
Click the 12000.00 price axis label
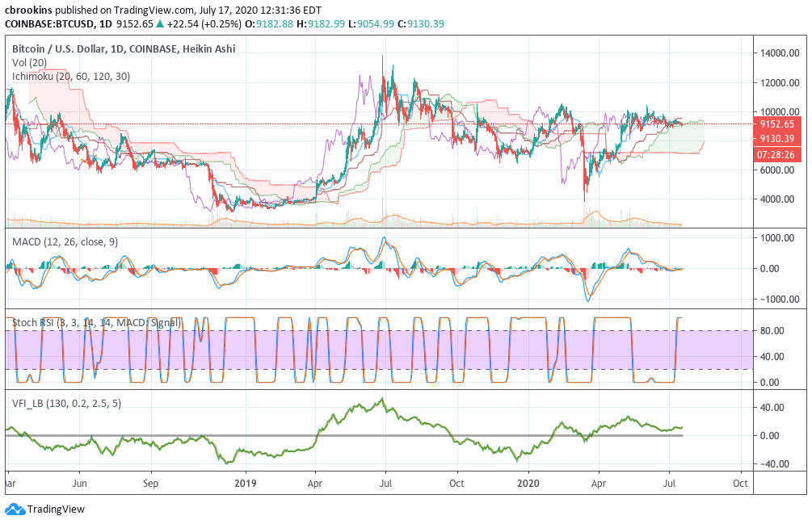click(780, 83)
